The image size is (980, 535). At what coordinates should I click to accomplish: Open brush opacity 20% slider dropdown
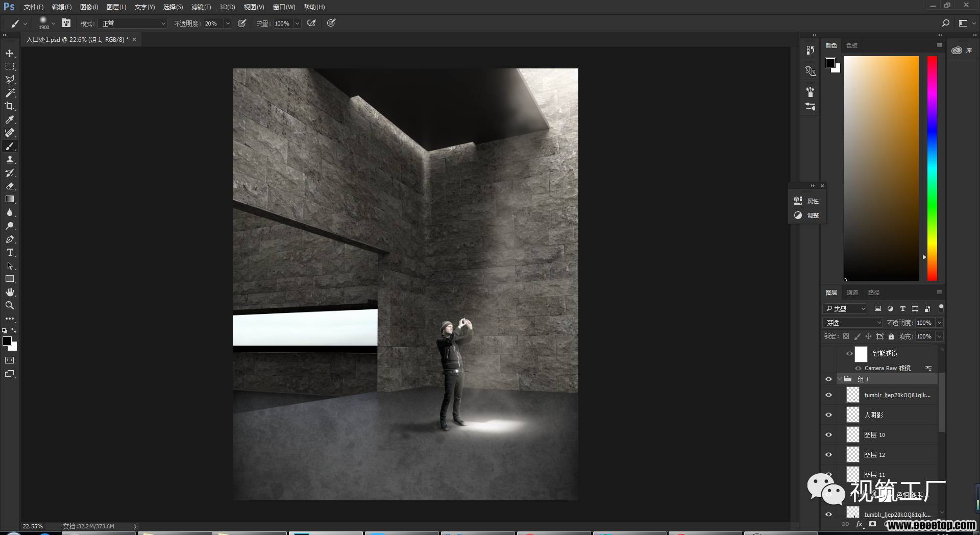[228, 23]
